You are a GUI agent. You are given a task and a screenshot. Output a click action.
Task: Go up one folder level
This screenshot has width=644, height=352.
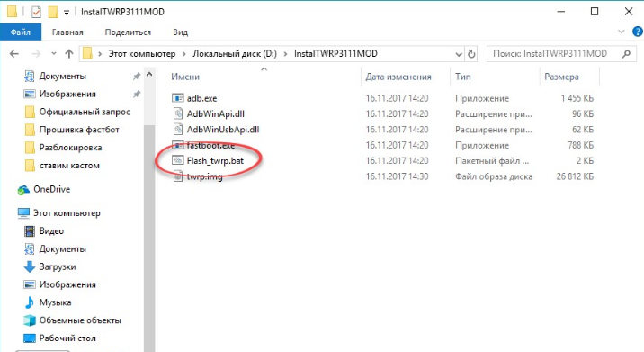click(x=69, y=53)
